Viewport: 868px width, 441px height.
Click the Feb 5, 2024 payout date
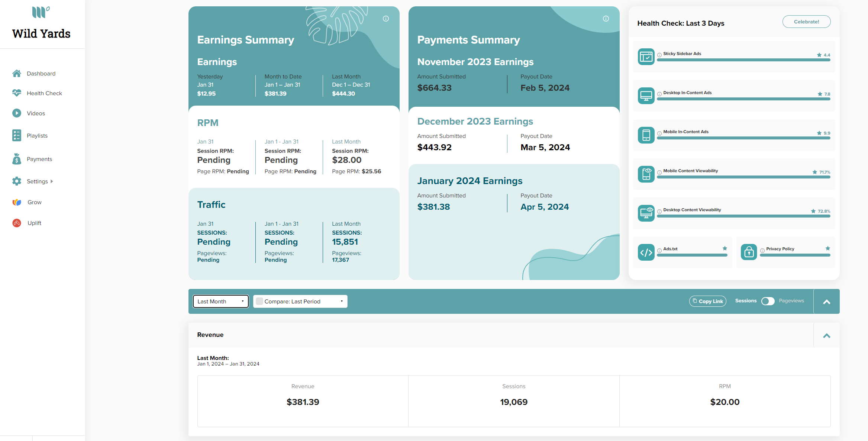[545, 88]
